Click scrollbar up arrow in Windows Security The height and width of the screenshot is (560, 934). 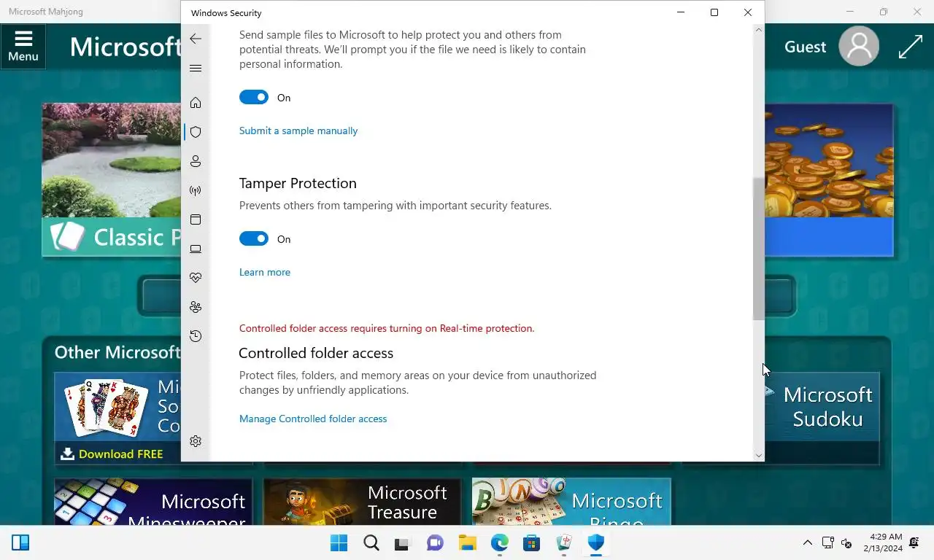click(759, 30)
